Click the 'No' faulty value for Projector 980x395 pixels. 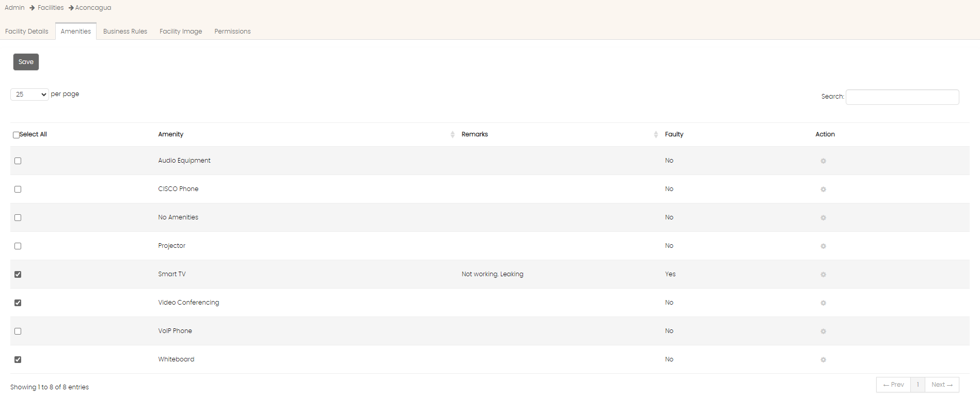(x=669, y=246)
